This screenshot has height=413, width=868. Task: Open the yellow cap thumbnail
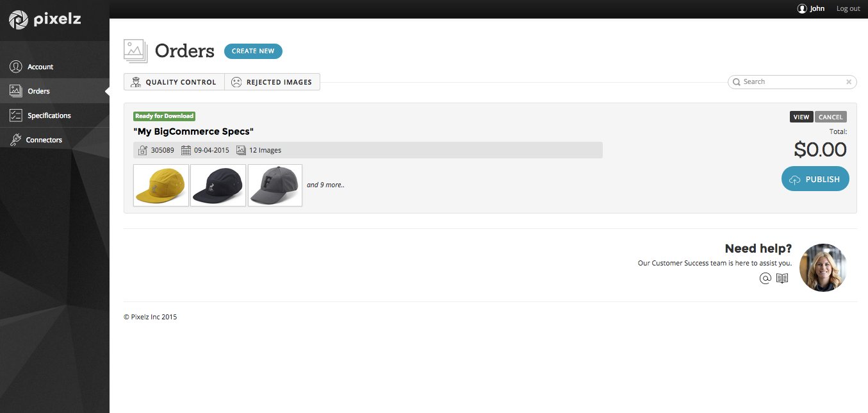pyautogui.click(x=161, y=185)
